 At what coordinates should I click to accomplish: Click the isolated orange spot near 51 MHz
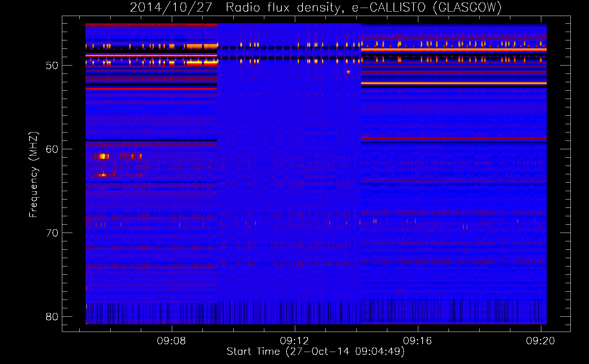[x=348, y=72]
